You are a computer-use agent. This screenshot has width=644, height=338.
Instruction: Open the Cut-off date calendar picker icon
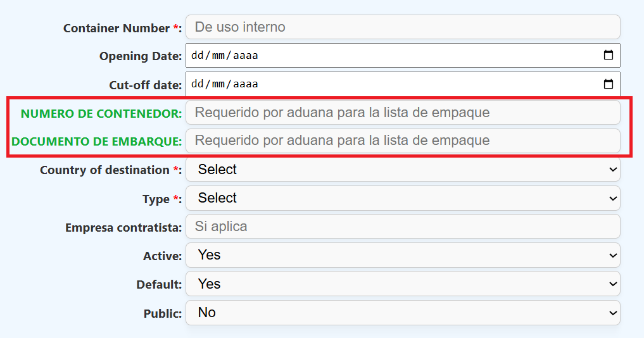[608, 84]
